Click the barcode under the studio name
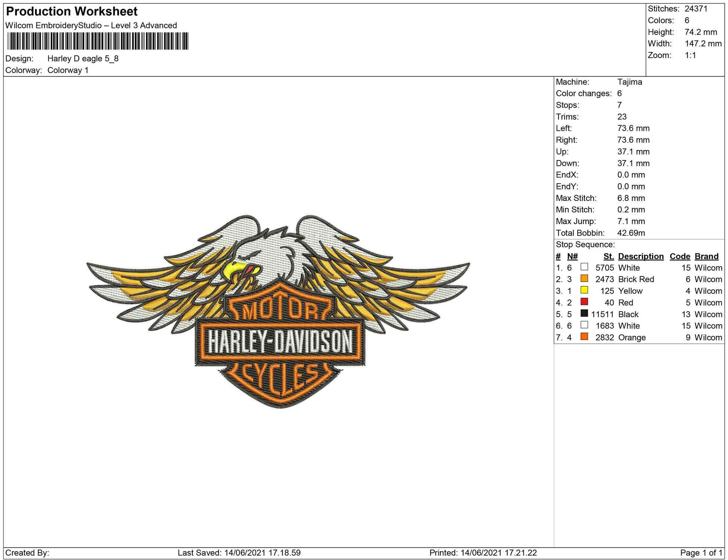Screen dimensions: 728x560 click(x=98, y=41)
